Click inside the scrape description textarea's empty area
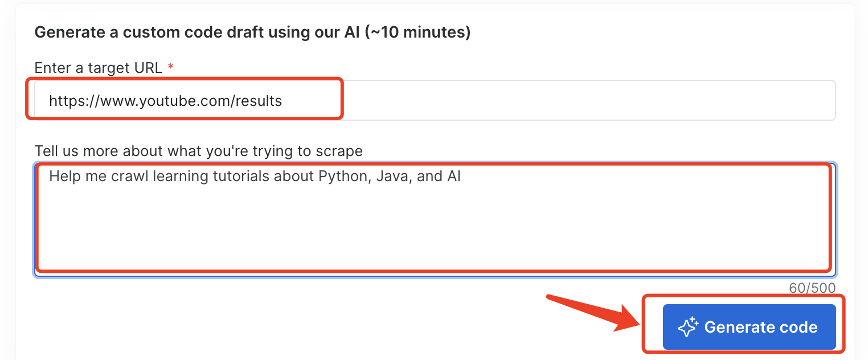This screenshot has height=360, width=868. click(433, 228)
